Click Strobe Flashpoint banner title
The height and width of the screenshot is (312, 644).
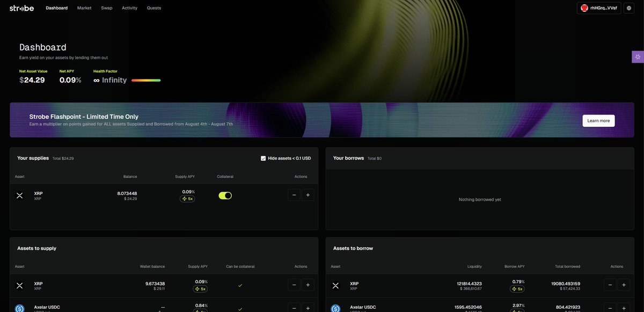[84, 117]
